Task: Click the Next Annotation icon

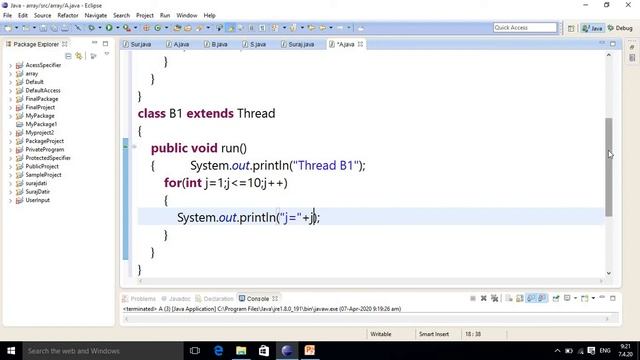Action: pos(275,28)
